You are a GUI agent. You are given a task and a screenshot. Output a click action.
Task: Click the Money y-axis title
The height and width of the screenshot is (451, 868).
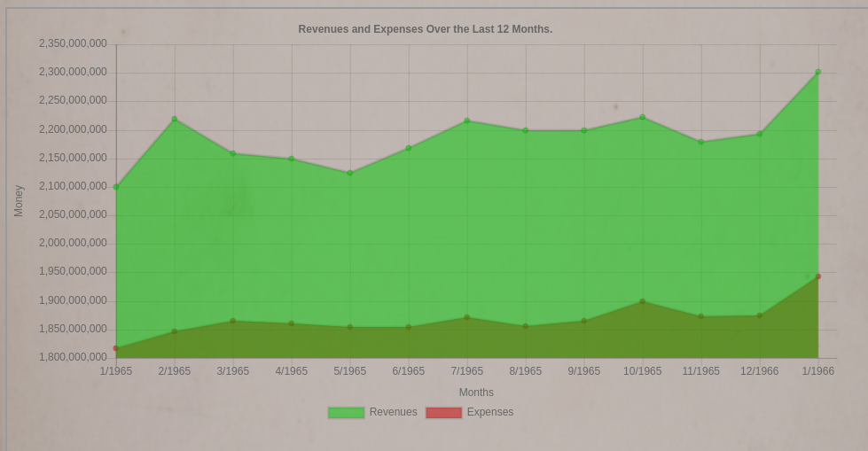(19, 201)
